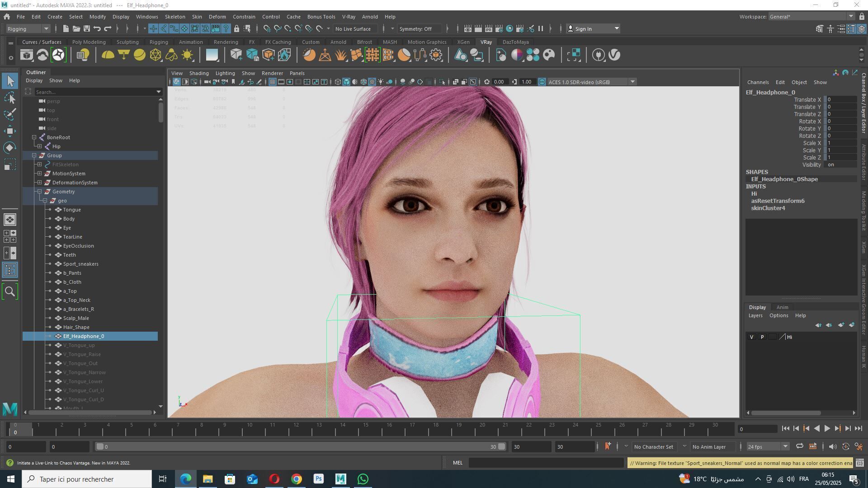Click the Paint selection tool

10,114
